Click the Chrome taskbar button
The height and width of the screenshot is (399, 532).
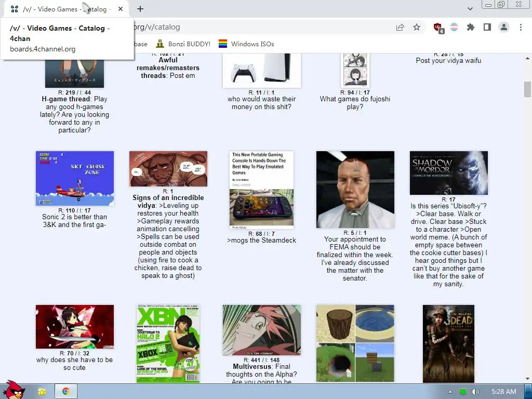point(66,392)
